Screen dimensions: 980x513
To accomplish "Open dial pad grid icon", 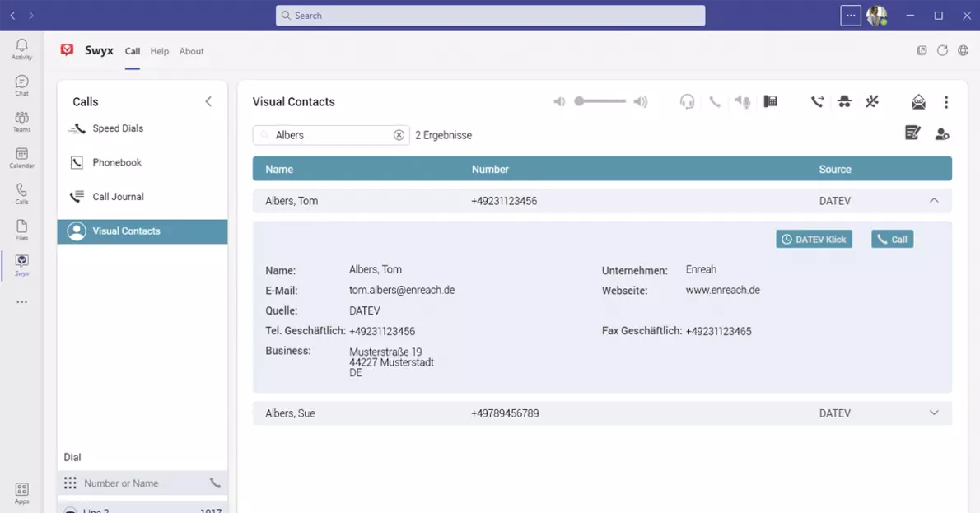I will tap(70, 483).
